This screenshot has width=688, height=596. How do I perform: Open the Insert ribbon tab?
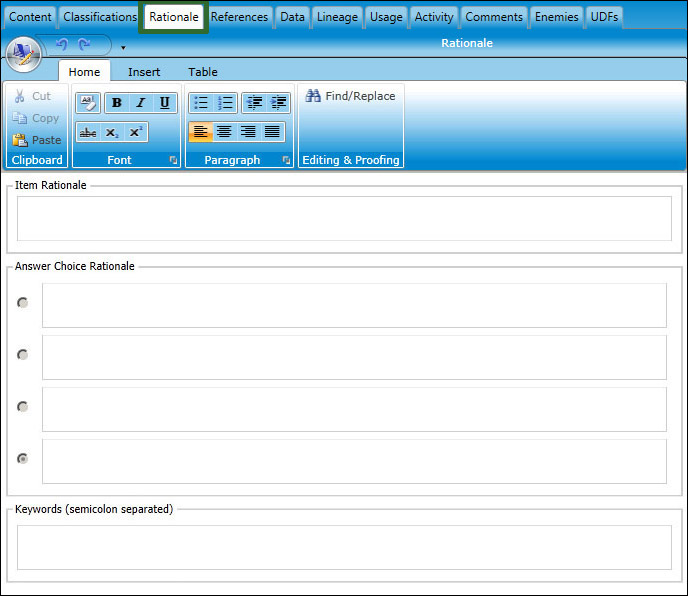144,72
